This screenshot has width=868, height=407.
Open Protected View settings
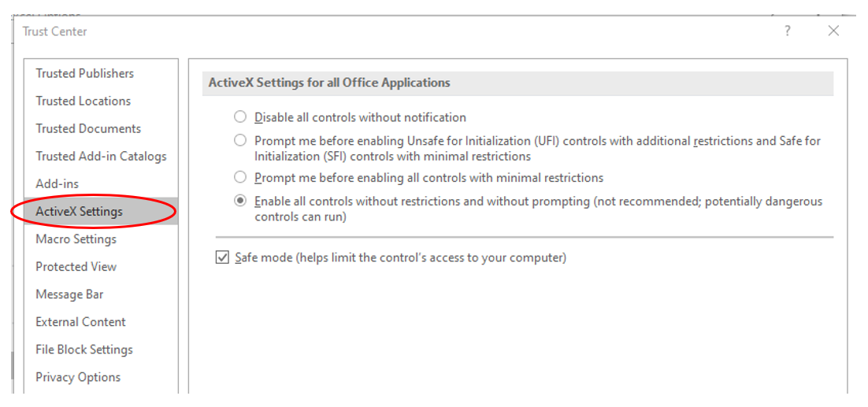[x=76, y=266]
